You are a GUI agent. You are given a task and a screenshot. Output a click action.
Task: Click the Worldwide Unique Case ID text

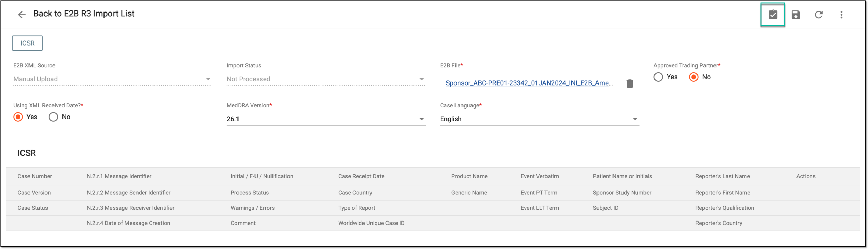coord(371,223)
